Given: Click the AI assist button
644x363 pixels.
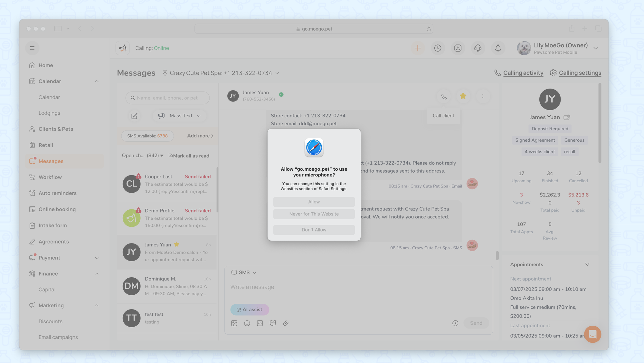Looking at the screenshot, I should click(250, 310).
